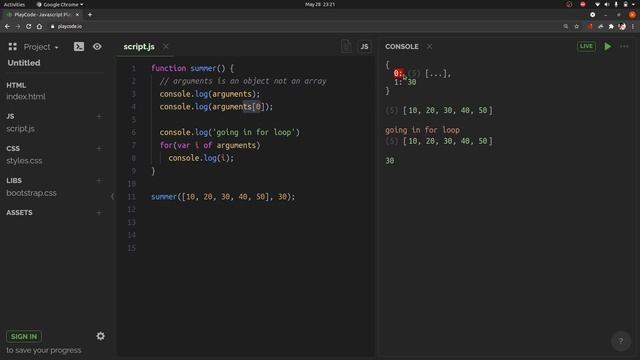Toggle the console terminal icon
Image resolution: width=640 pixels, height=360 pixels.
79,47
